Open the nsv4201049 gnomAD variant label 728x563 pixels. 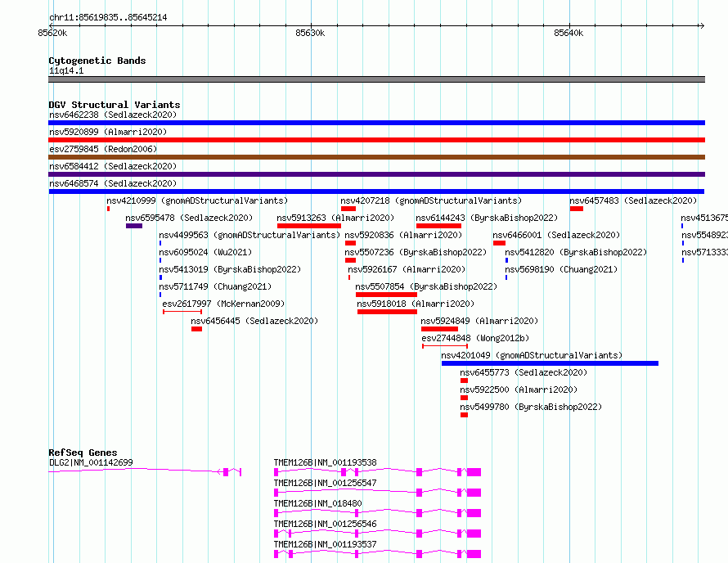point(532,355)
